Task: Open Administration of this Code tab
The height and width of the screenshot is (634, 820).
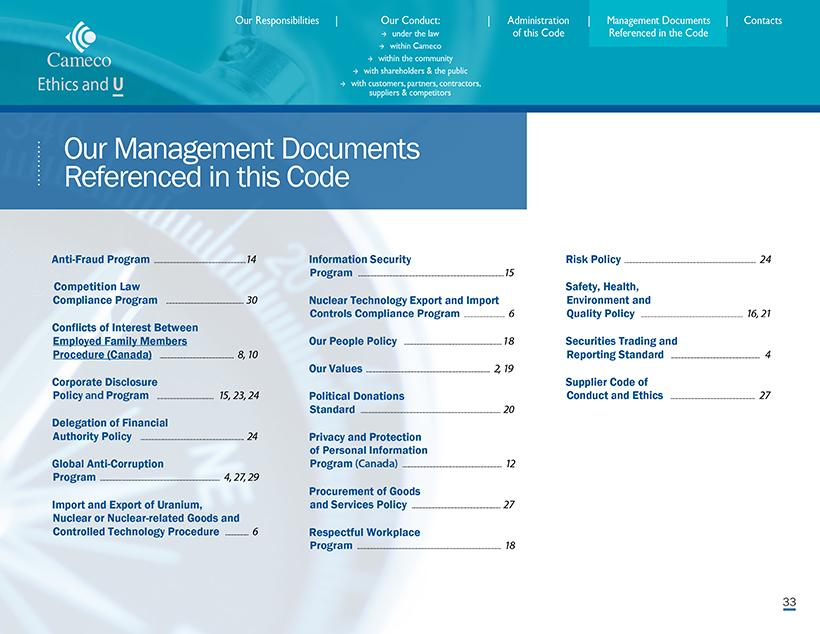Action: point(538,26)
